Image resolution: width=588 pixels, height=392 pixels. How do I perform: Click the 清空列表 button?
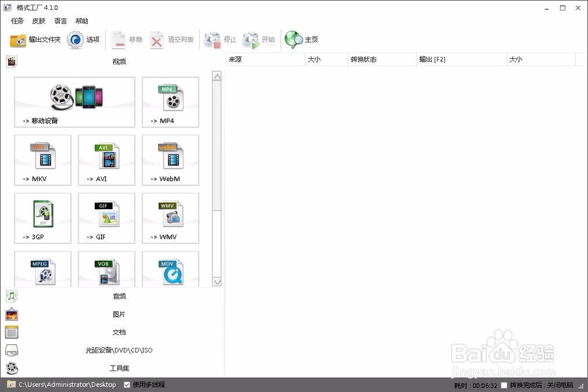(x=172, y=39)
